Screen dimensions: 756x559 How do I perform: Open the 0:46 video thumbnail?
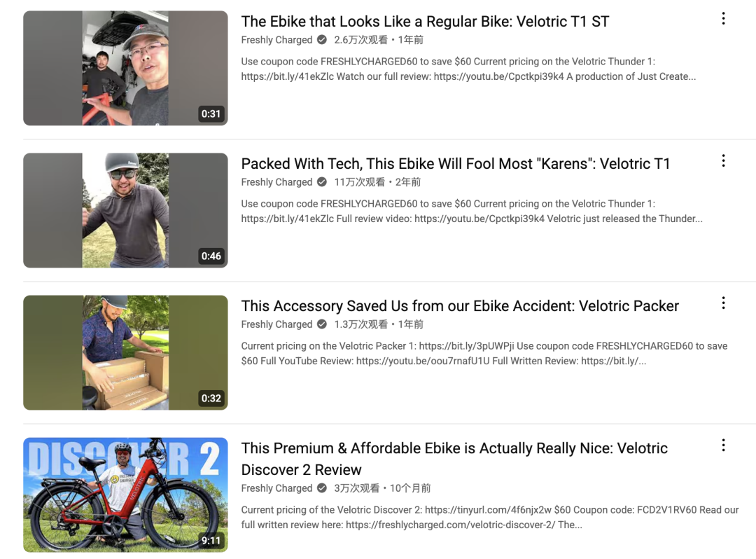(125, 210)
